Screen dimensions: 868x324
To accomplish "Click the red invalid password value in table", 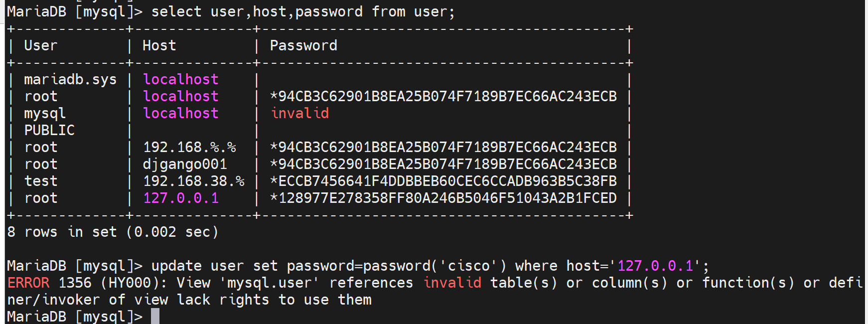I will tap(299, 114).
